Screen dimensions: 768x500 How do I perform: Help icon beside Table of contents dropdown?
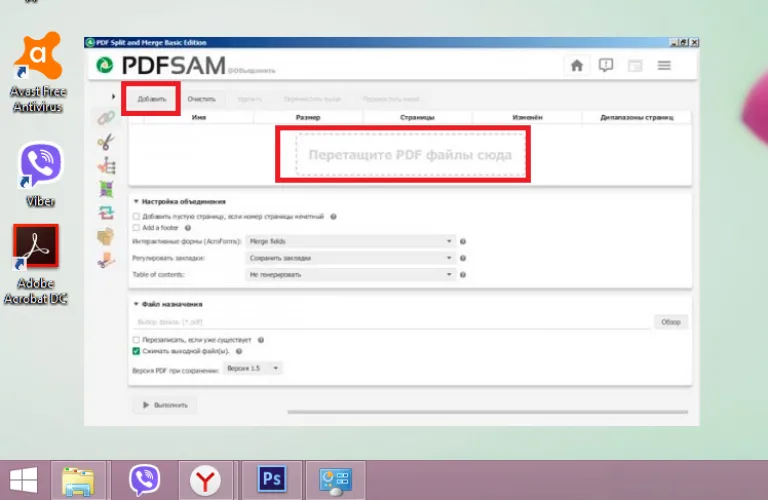(463, 275)
